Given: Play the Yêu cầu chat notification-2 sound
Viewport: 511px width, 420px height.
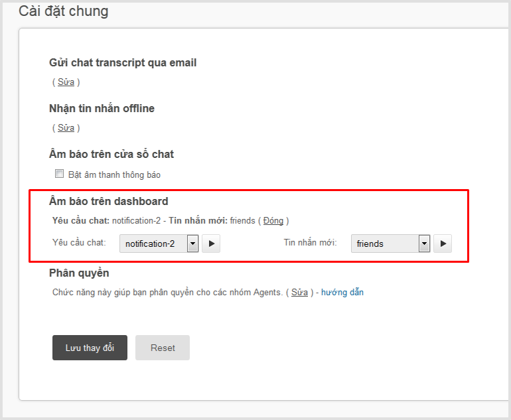Looking at the screenshot, I should pos(211,244).
